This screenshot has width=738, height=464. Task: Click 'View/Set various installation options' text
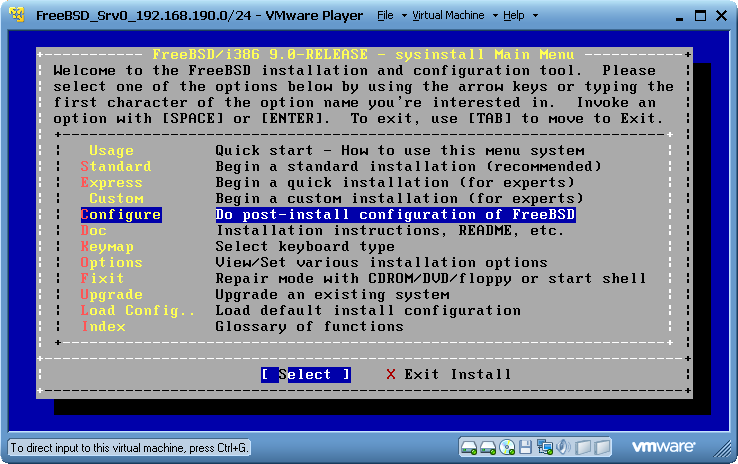click(x=382, y=263)
